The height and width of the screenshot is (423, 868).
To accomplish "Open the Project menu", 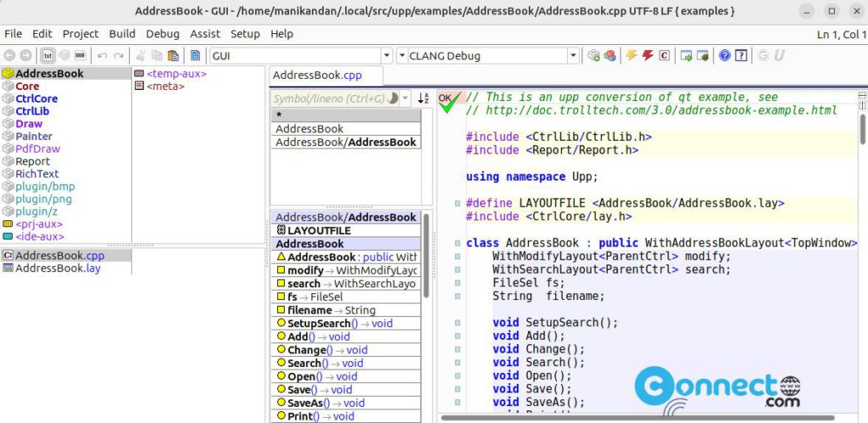I will [81, 34].
